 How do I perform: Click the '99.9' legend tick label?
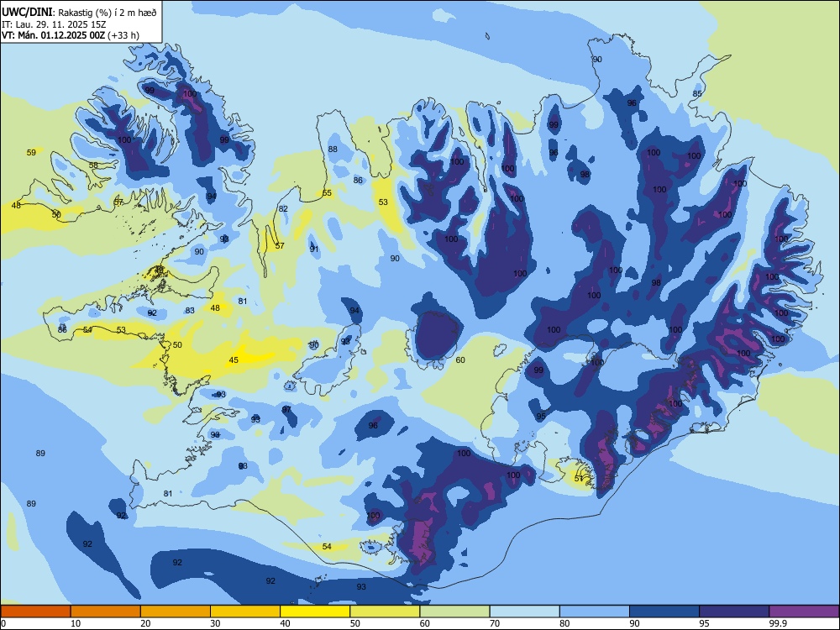pos(777,623)
